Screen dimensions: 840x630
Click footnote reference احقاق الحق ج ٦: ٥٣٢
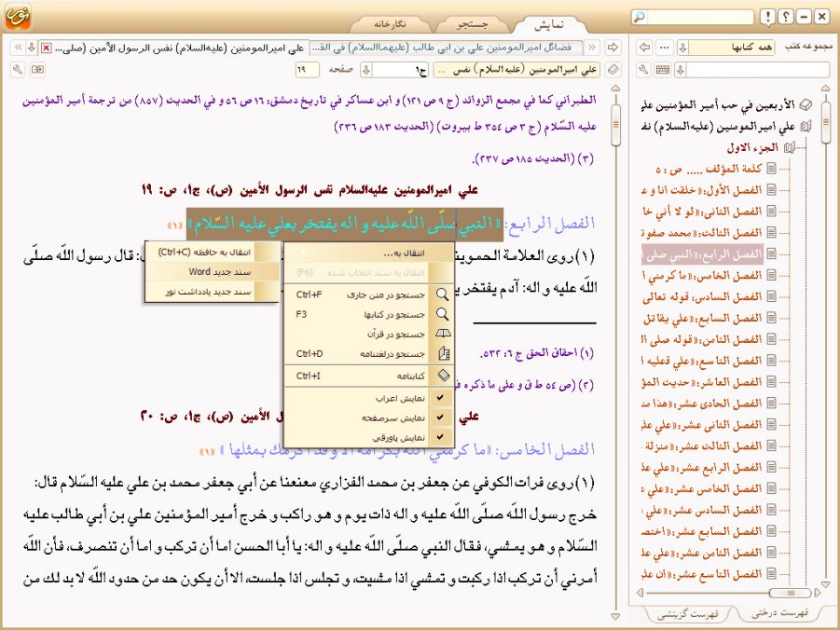(537, 353)
